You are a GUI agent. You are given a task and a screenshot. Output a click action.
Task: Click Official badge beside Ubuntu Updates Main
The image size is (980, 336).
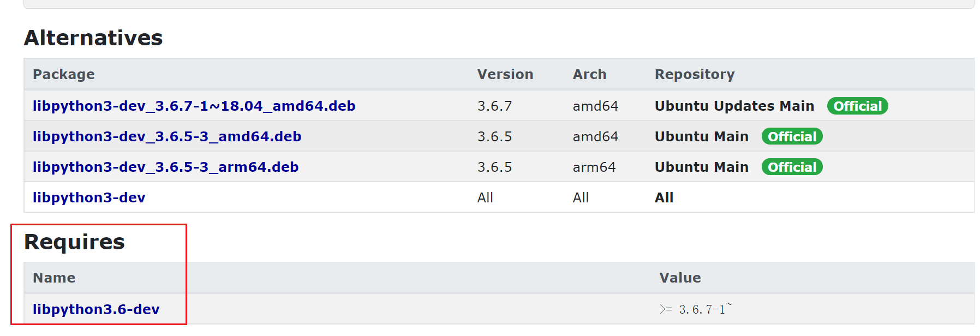tap(857, 106)
